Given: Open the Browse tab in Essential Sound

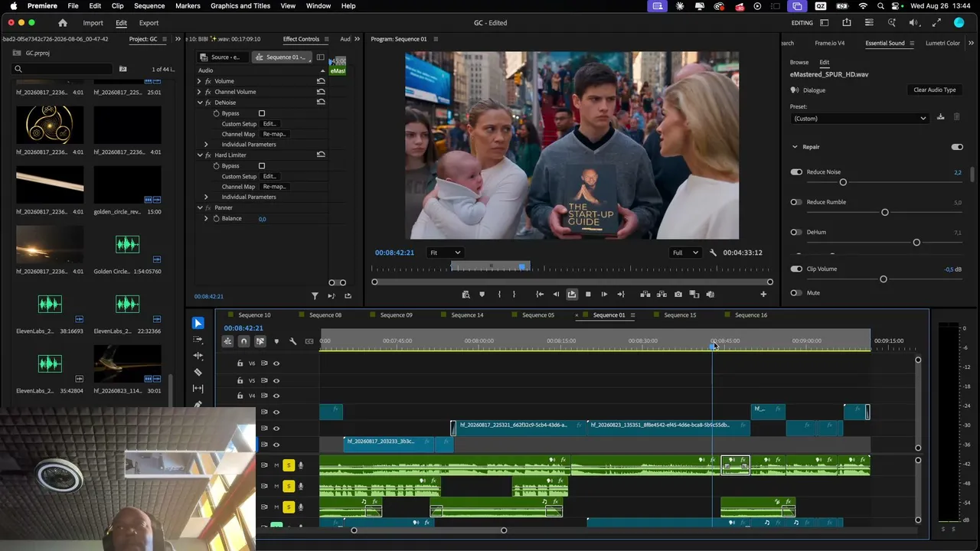Looking at the screenshot, I should (x=799, y=62).
